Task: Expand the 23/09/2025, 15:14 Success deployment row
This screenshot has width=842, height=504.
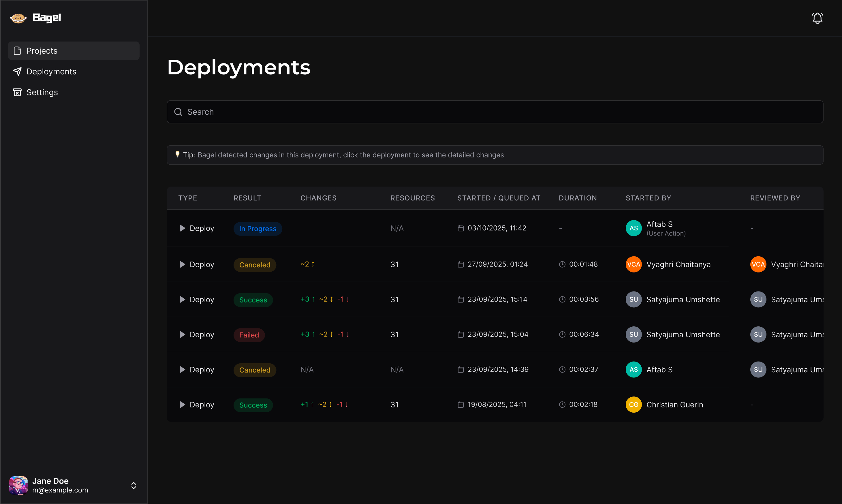Action: click(x=182, y=300)
